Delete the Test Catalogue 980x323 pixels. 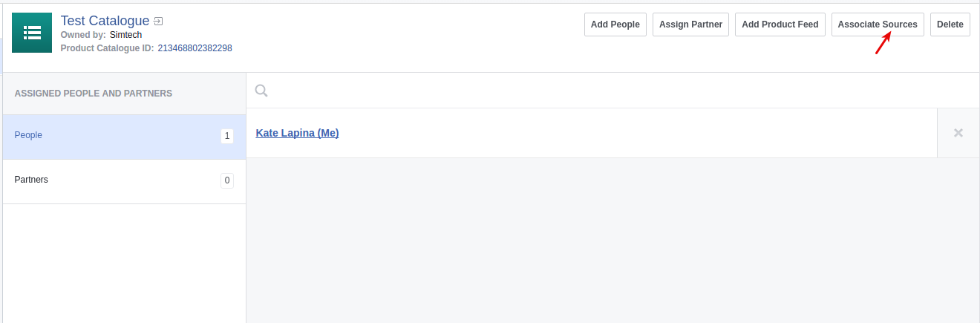coord(950,25)
